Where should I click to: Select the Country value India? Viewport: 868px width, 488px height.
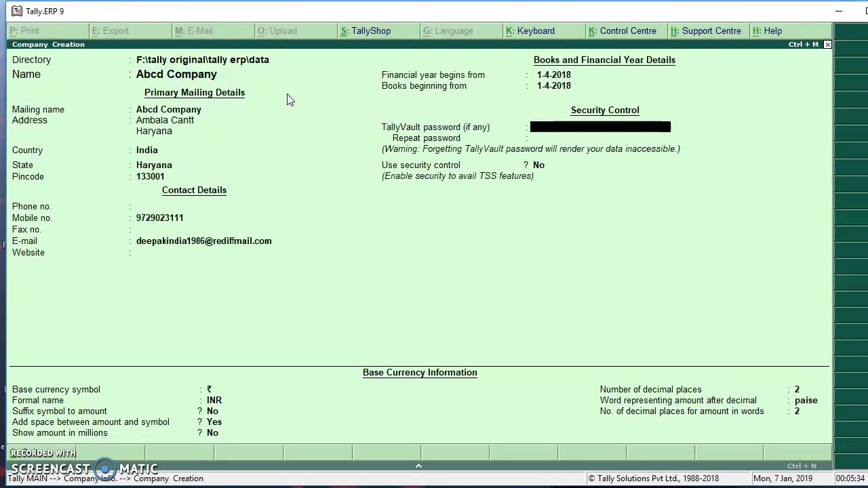(147, 150)
